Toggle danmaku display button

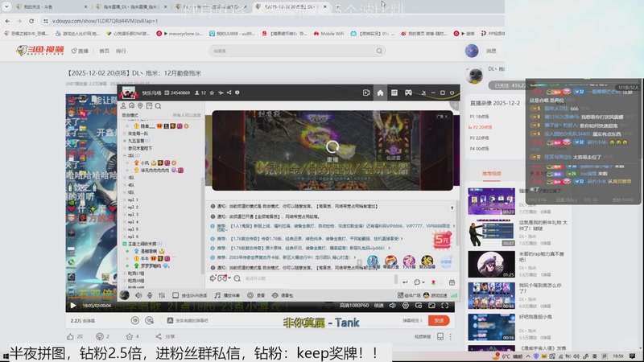point(134,320)
